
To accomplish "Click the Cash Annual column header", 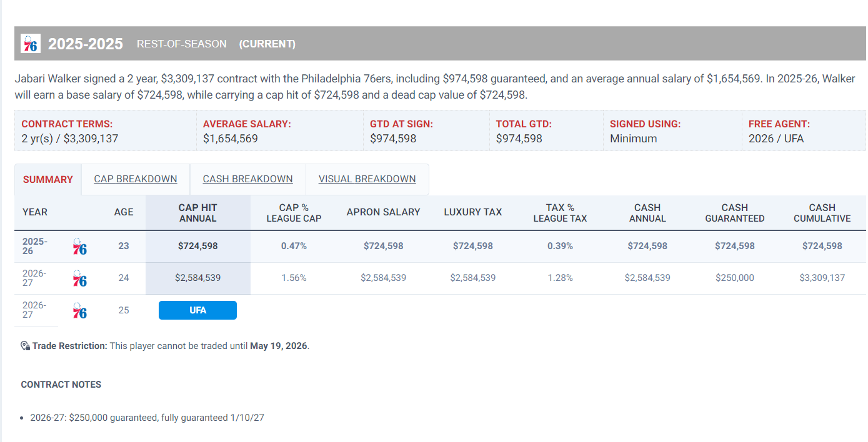I will (x=647, y=213).
